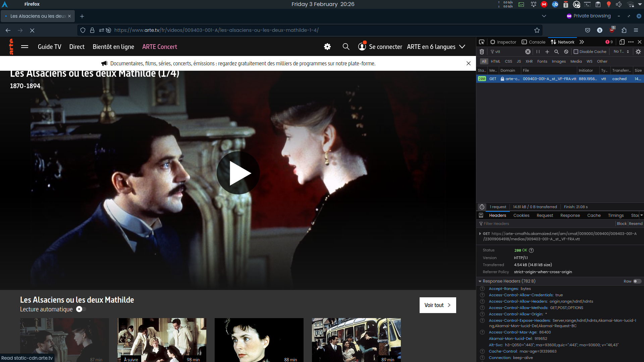Expand ARTE en 6 langues dropdown
The width and height of the screenshot is (644, 362).
pos(462,47)
